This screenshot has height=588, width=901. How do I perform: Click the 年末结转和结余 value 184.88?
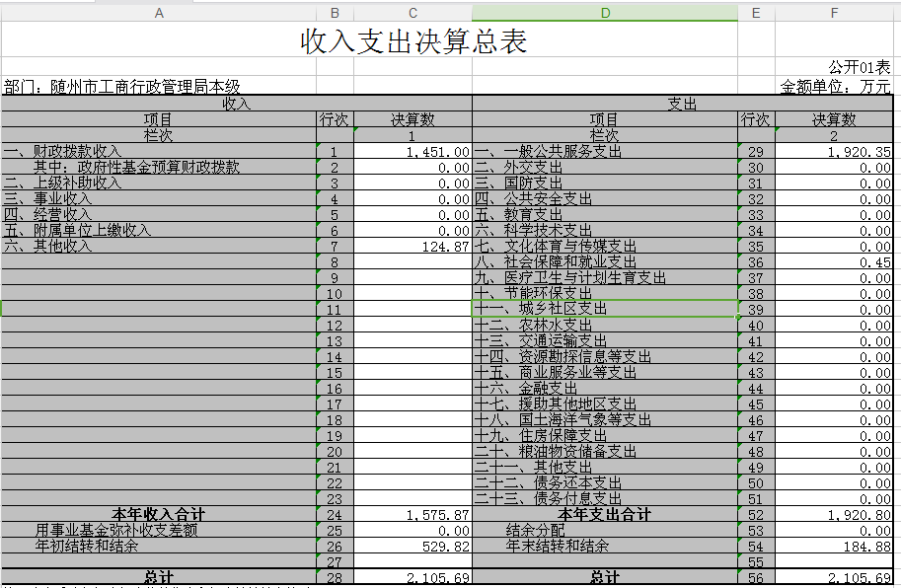point(834,547)
